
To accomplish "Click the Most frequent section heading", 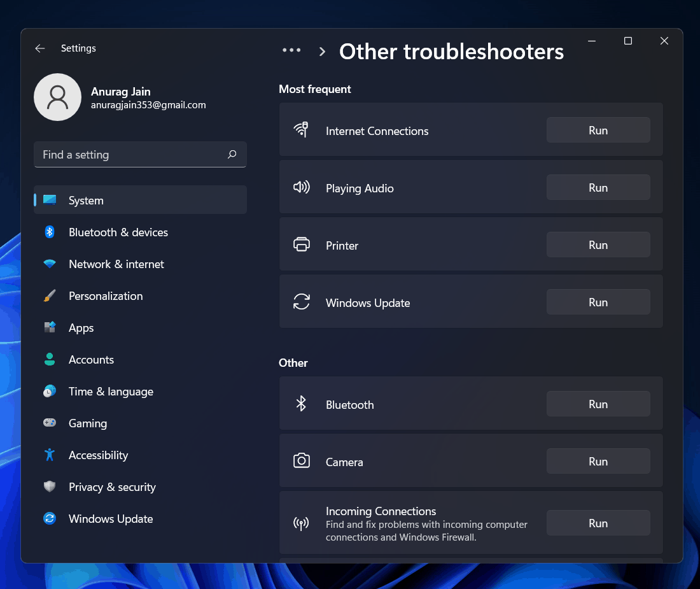I will pos(315,89).
